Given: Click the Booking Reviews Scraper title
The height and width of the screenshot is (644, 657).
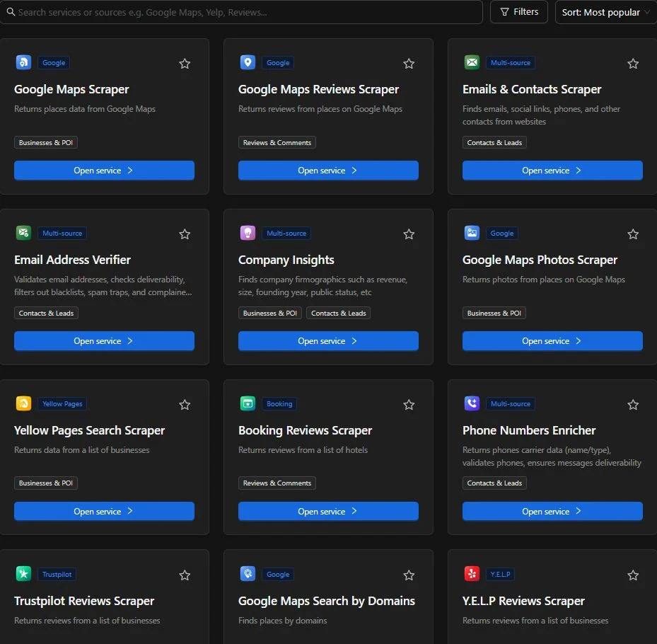Looking at the screenshot, I should pos(305,430).
